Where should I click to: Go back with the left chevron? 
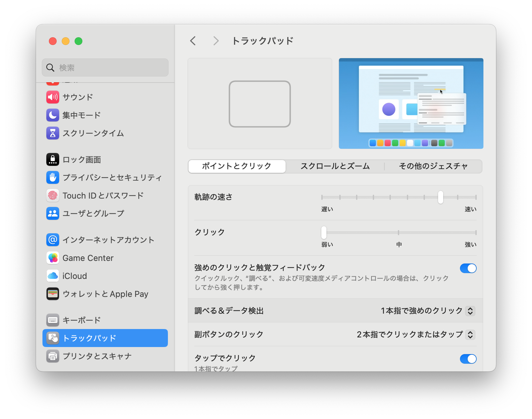click(x=193, y=41)
